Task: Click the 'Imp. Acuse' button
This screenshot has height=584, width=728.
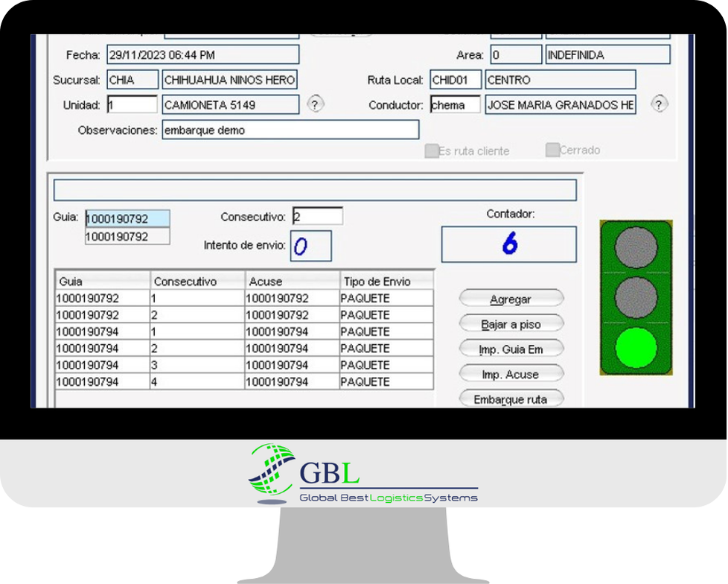Action: (x=511, y=373)
